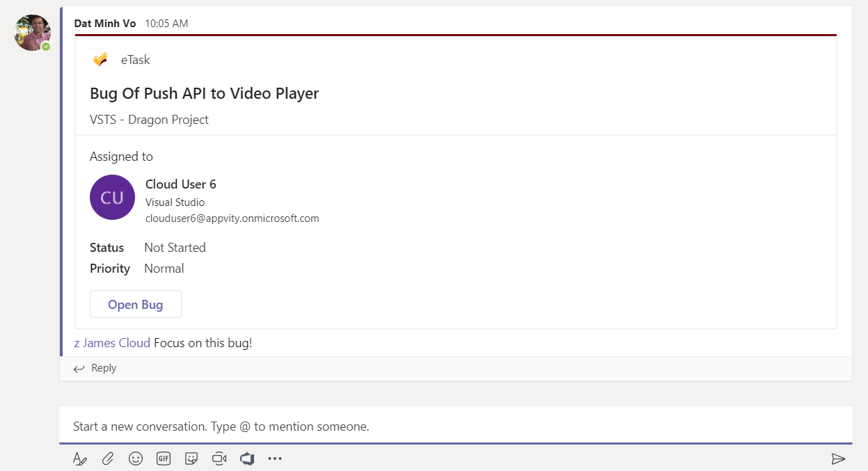
Task: Click the Dat Minh Vo sender name
Action: point(106,24)
